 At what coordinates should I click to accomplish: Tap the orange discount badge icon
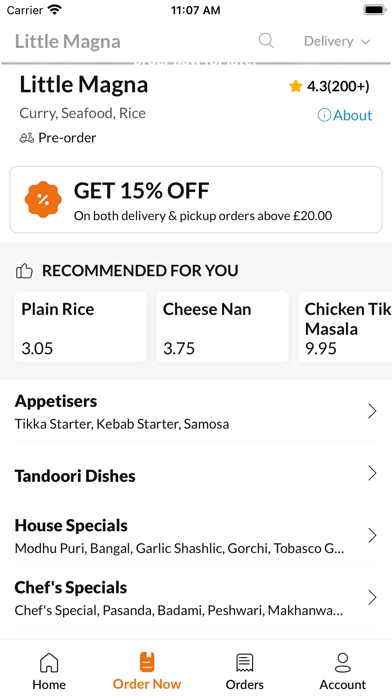pos(43,200)
